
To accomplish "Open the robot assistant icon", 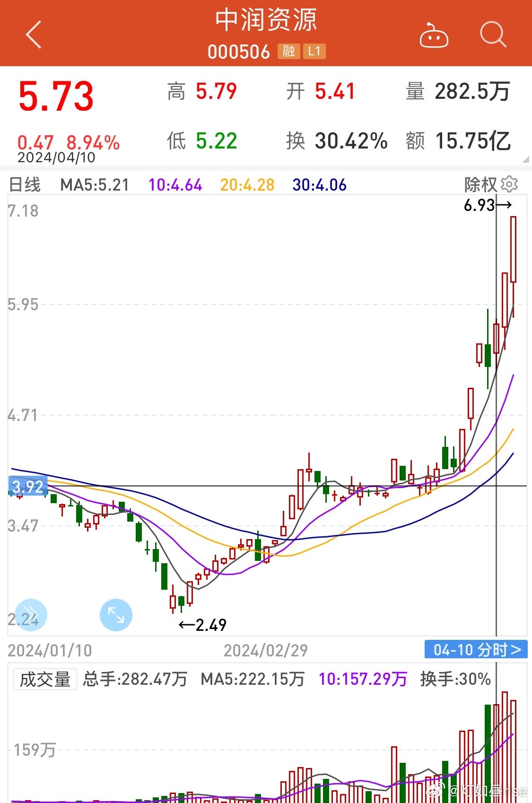I will coord(434,35).
